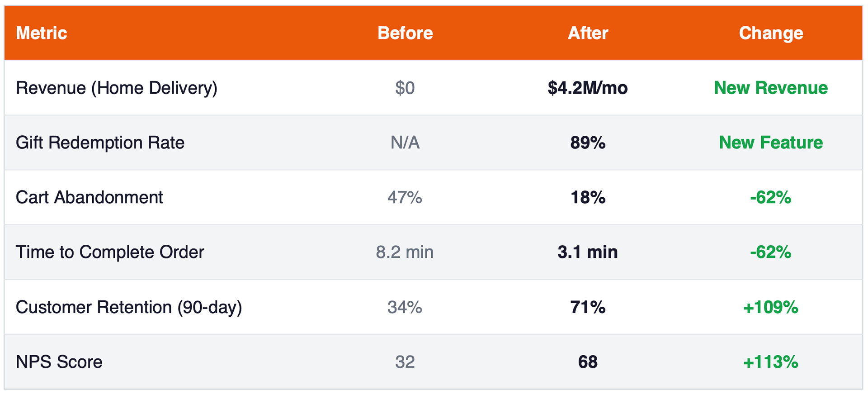Click the Change column header
The width and height of the screenshot is (868, 395).
pos(771,33)
